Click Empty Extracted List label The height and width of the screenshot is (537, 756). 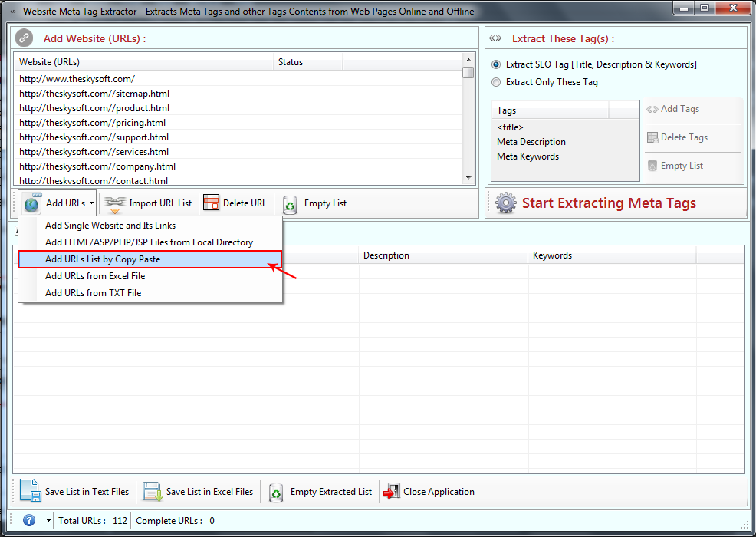coord(330,492)
